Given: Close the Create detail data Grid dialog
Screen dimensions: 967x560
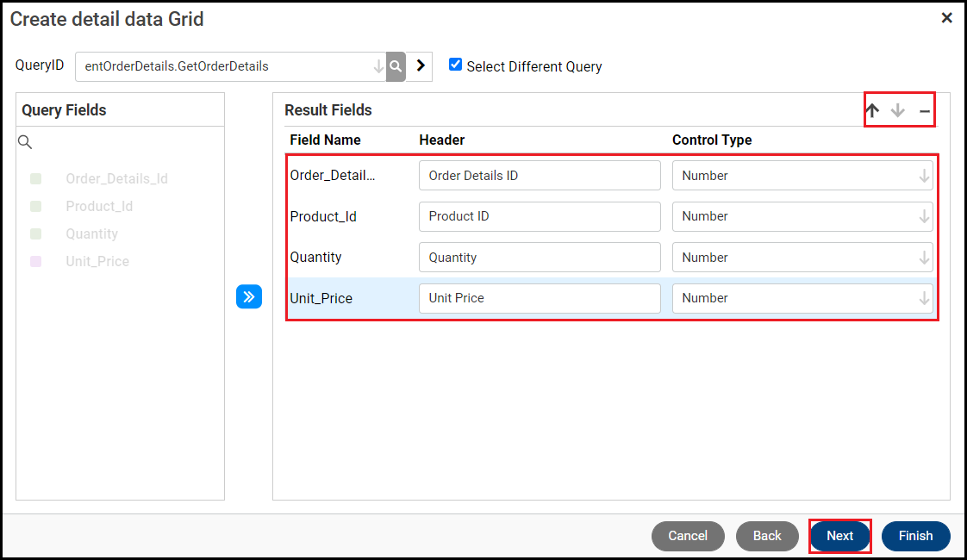Looking at the screenshot, I should [946, 18].
